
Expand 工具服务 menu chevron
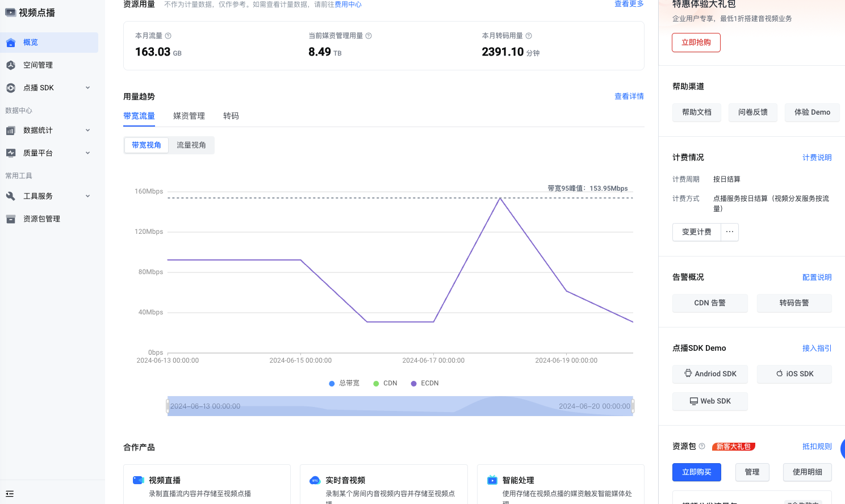point(87,196)
